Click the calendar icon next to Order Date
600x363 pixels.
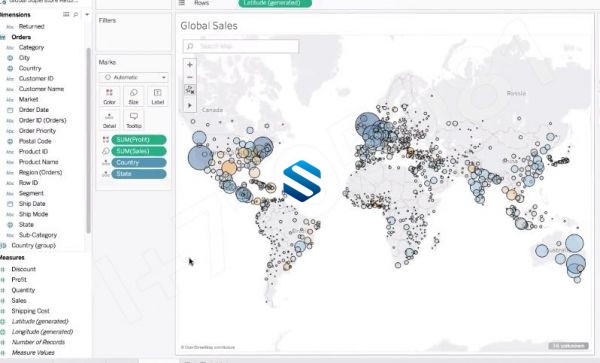point(10,110)
